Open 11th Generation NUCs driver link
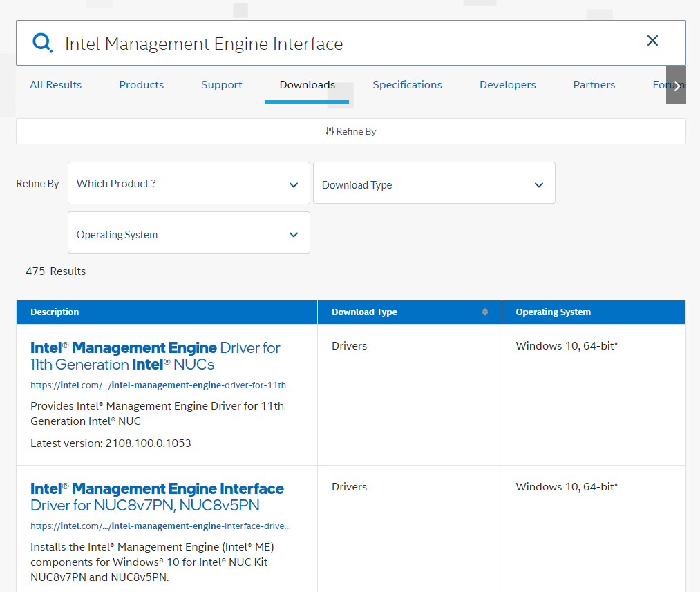The height and width of the screenshot is (592, 700). [155, 356]
